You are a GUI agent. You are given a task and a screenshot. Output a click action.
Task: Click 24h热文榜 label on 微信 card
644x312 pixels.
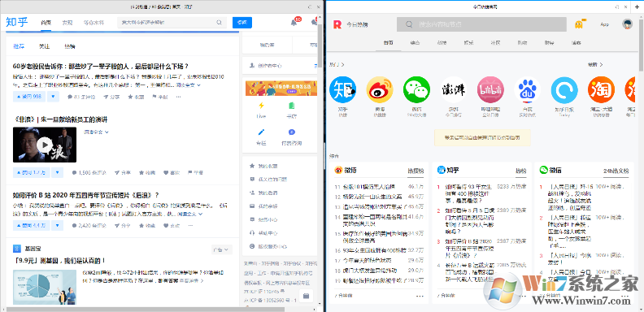[616, 171]
